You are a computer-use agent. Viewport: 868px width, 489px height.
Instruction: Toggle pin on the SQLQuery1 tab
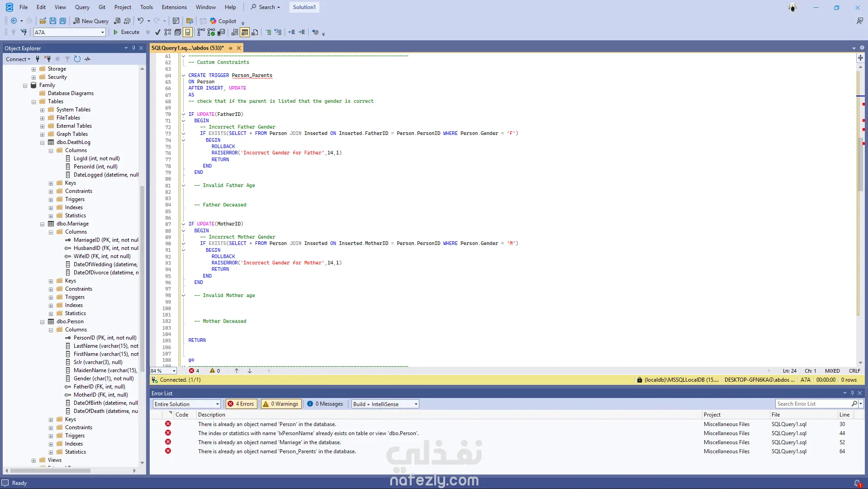click(x=230, y=48)
